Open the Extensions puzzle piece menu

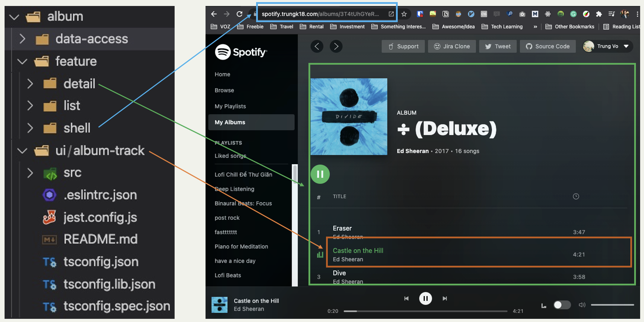point(599,14)
